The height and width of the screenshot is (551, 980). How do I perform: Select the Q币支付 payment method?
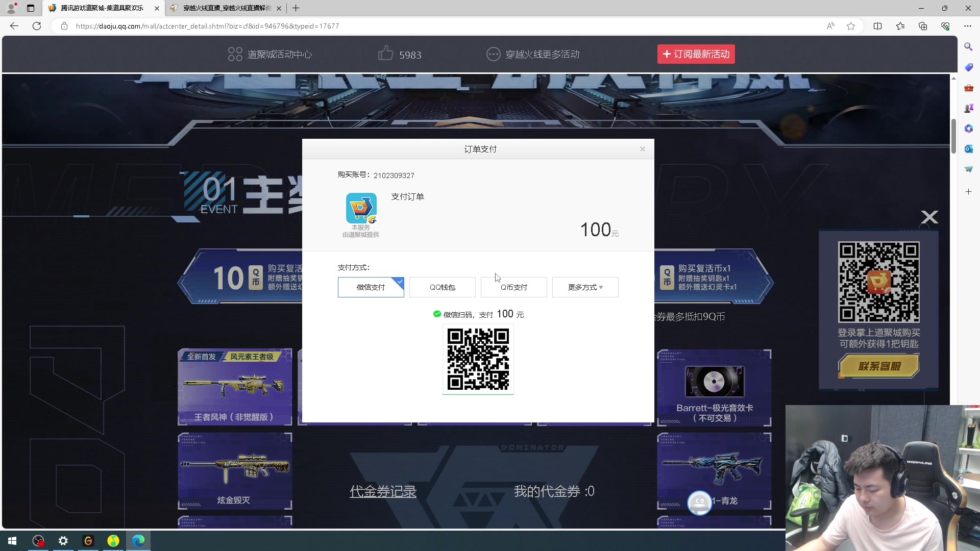point(513,287)
